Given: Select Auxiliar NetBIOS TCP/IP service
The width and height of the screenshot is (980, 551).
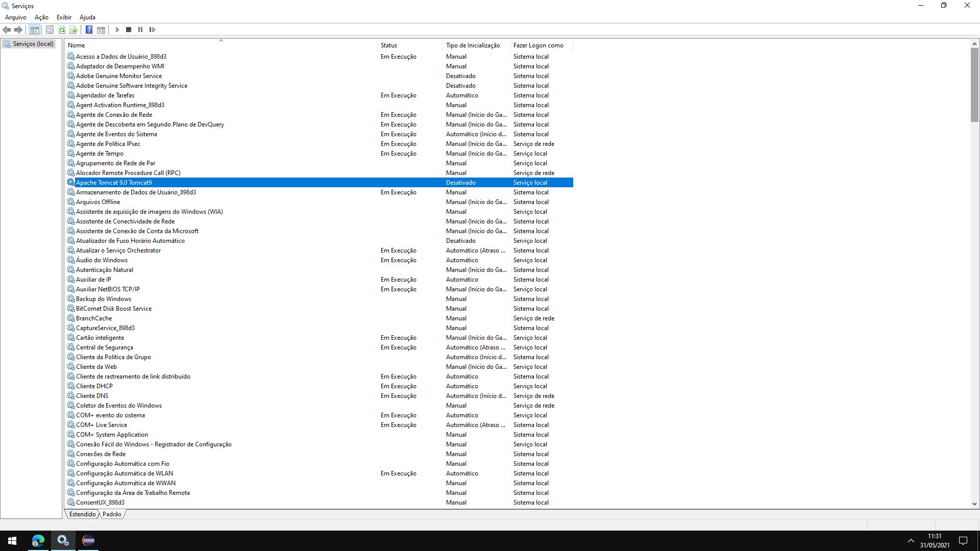Looking at the screenshot, I should click(320, 289).
